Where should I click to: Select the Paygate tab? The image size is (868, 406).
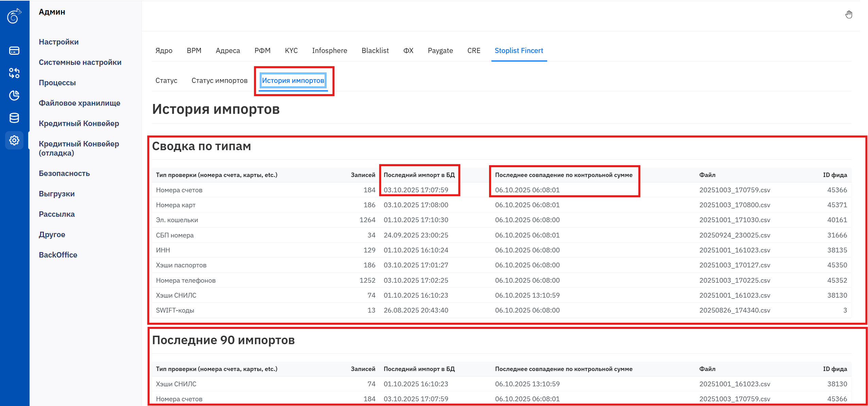[x=440, y=51]
